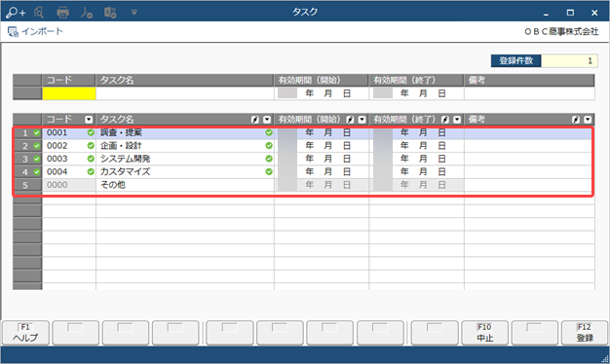Click start date cell of システム開発 row

coord(322,159)
